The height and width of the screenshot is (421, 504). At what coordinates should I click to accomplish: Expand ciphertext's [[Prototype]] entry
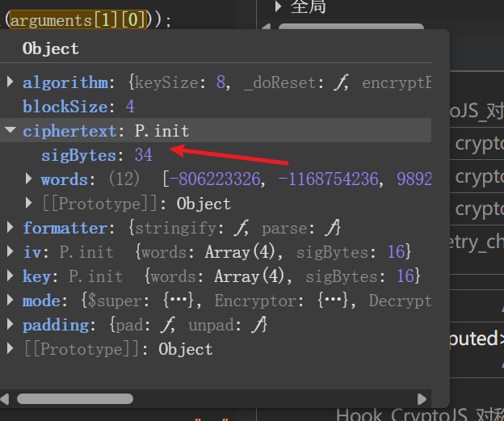pos(30,203)
